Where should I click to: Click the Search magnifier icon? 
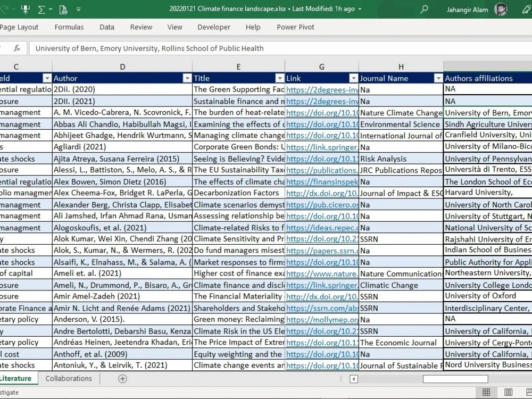click(x=424, y=9)
